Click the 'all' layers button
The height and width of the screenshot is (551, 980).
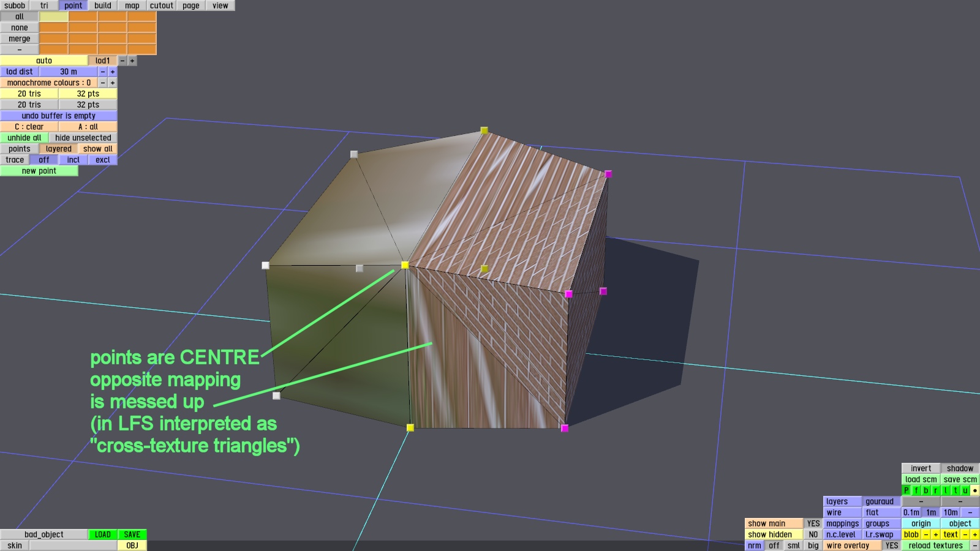(x=20, y=17)
